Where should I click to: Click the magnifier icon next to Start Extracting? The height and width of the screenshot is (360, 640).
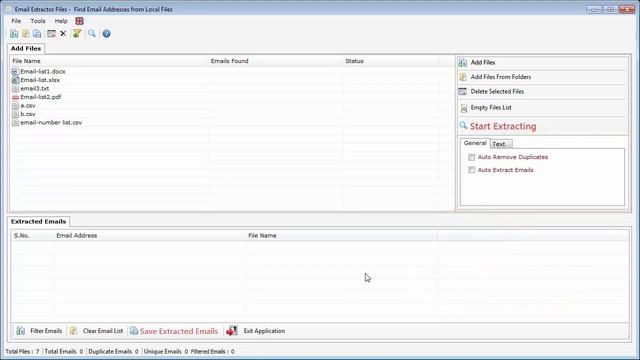[463, 125]
